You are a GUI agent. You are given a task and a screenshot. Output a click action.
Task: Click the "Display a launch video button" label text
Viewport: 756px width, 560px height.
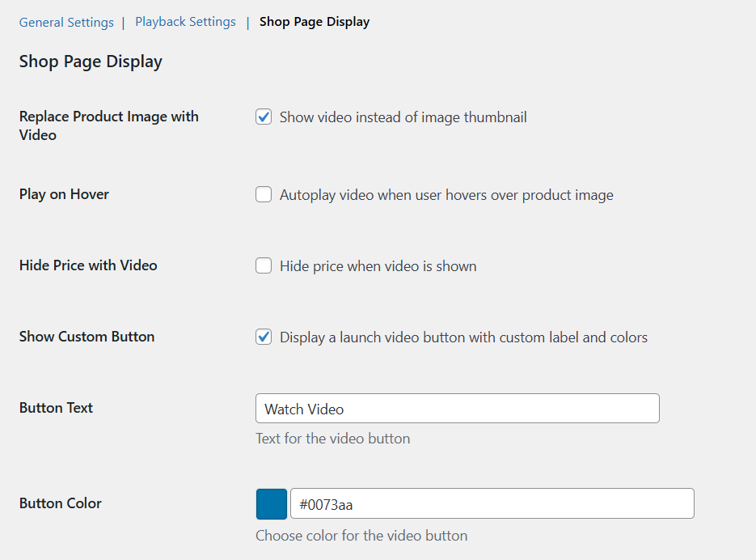[x=463, y=337]
